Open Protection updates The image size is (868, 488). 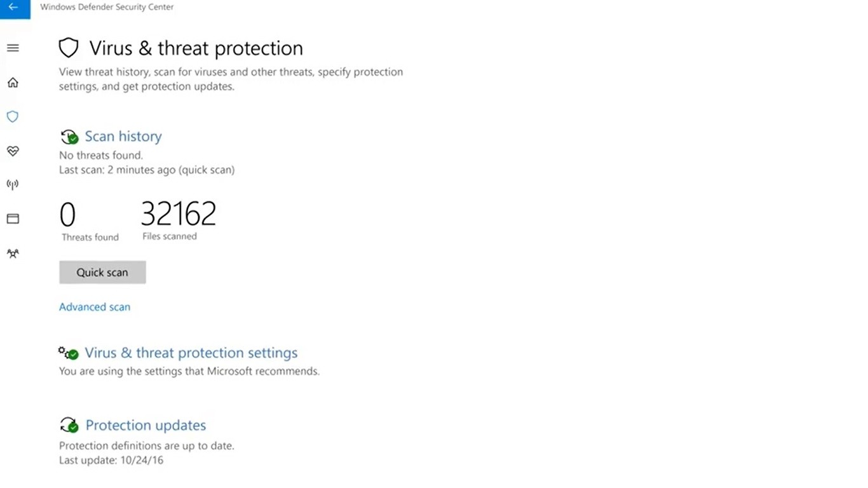[x=146, y=424]
